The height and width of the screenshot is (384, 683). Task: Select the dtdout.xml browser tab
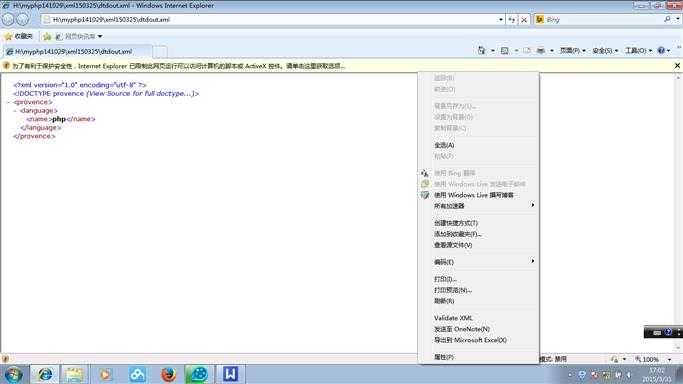click(77, 51)
